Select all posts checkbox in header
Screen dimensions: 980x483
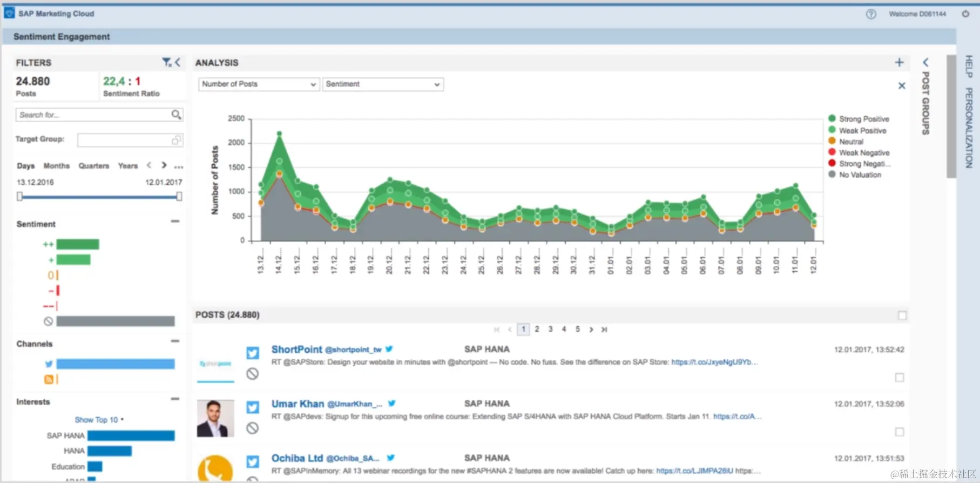(x=902, y=316)
